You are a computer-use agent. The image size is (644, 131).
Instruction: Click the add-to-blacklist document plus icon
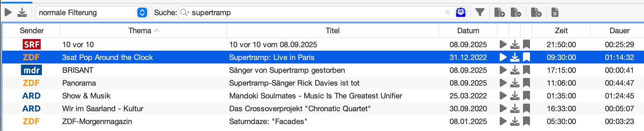pyautogui.click(x=499, y=13)
